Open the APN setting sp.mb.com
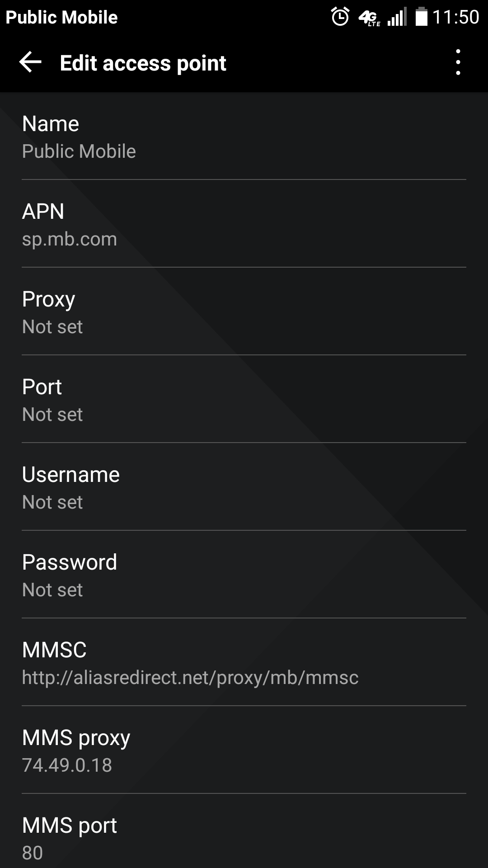 tap(244, 225)
